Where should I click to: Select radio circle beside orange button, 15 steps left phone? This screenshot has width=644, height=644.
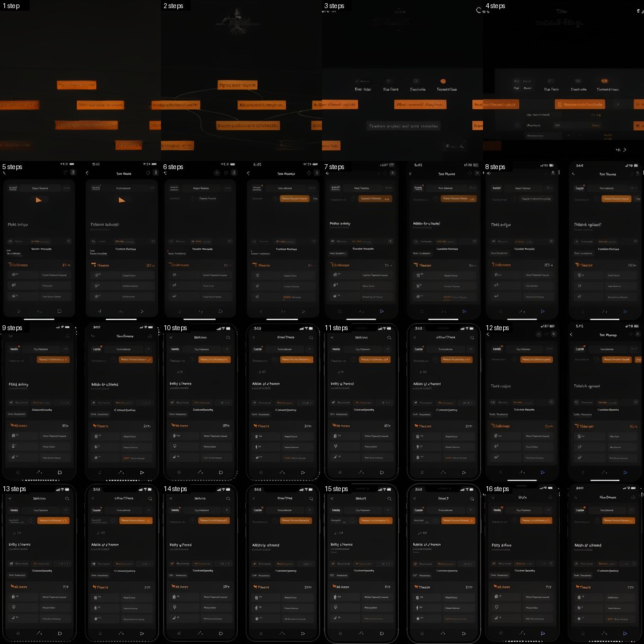[353, 520]
